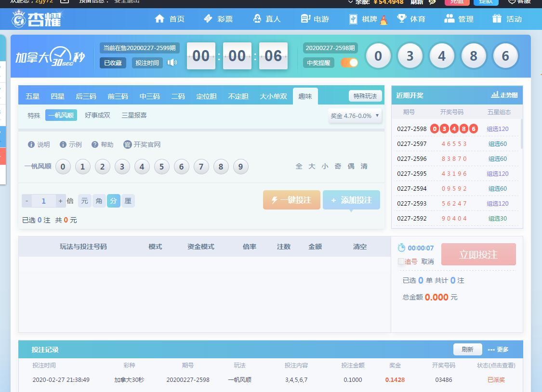Screen dimensions: 542x392
Task: Click the lightning 一键投注 quick bet
Action: (x=291, y=200)
